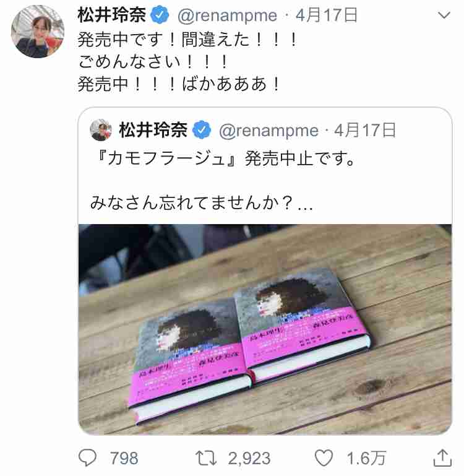Retweet using the retweet arrows icon

206,458
